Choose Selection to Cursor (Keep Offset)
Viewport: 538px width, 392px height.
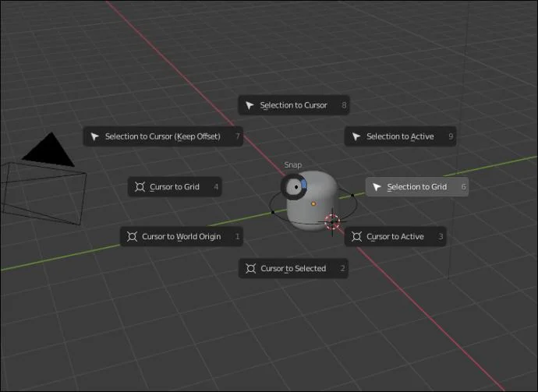pyautogui.click(x=163, y=136)
